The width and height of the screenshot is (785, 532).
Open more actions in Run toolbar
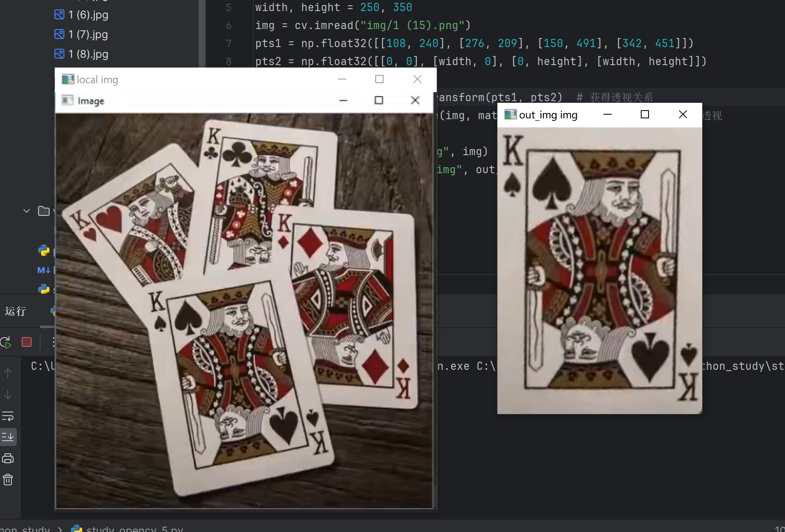coord(53,342)
